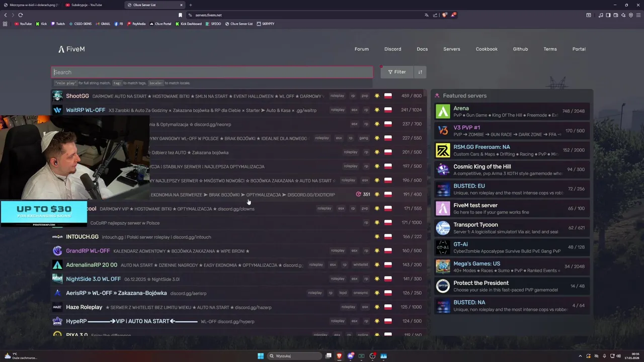Toggle the star on the AerisRP row
This screenshot has height=362, width=644.
[x=377, y=293]
